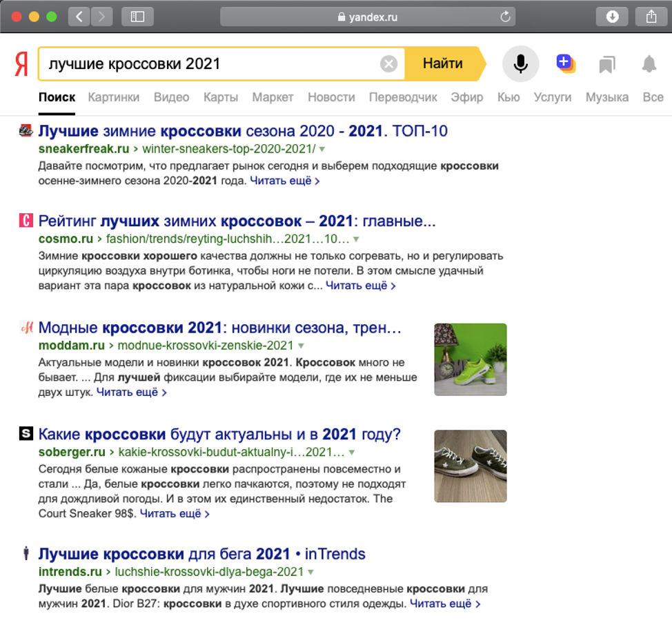Select the Поиск tab

pos(57,97)
